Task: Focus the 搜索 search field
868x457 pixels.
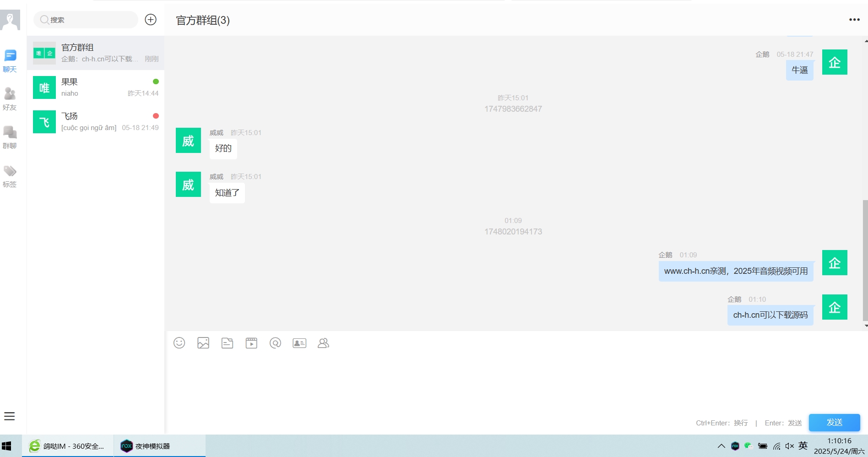Action: tap(86, 20)
